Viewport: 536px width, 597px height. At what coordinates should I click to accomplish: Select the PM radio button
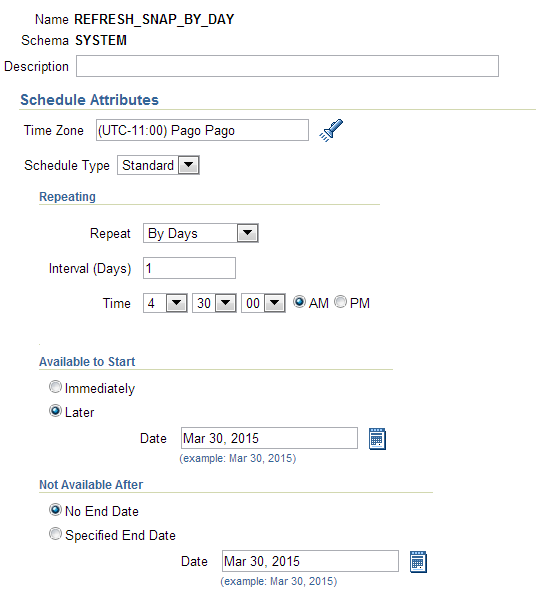click(x=340, y=302)
